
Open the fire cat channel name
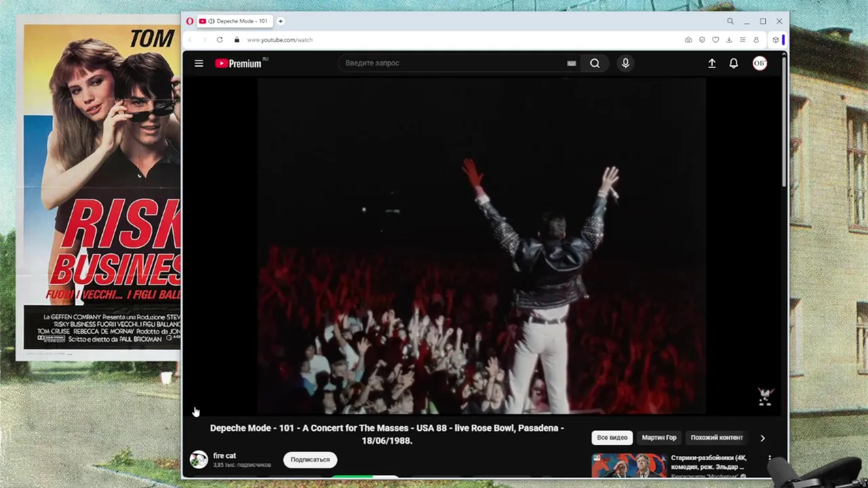coord(224,455)
